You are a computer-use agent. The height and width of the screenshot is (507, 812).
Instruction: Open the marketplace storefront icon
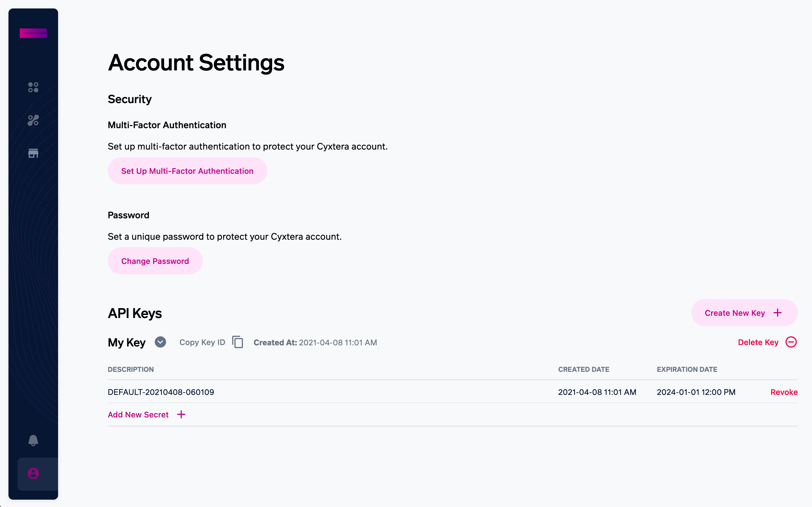pyautogui.click(x=33, y=153)
